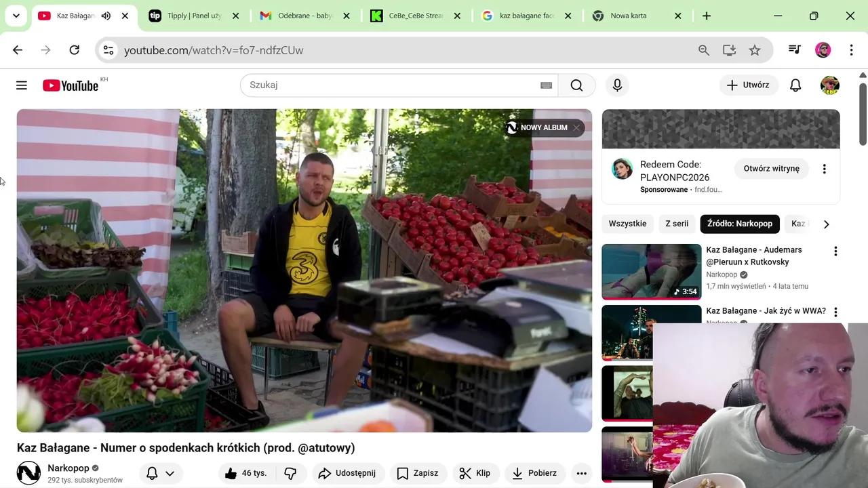Click the video player to pause
The height and width of the screenshot is (488, 868).
click(x=304, y=270)
